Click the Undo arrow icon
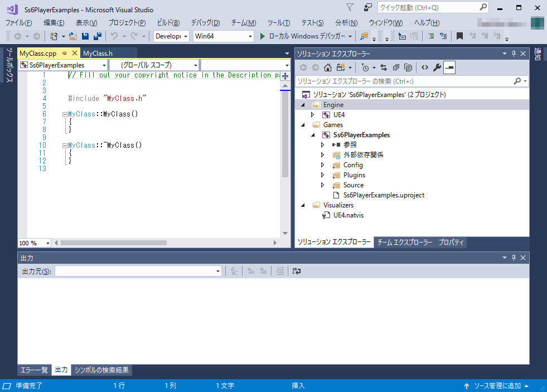The image size is (547, 392). (114, 36)
